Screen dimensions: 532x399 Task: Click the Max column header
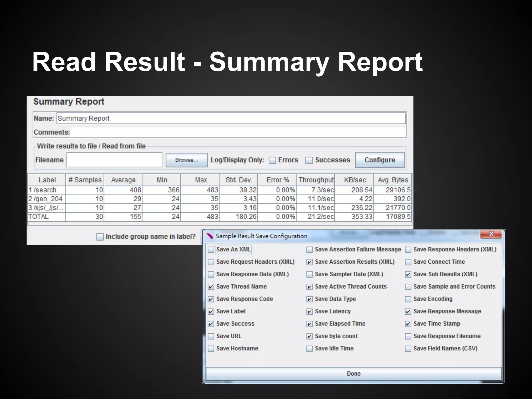[200, 180]
